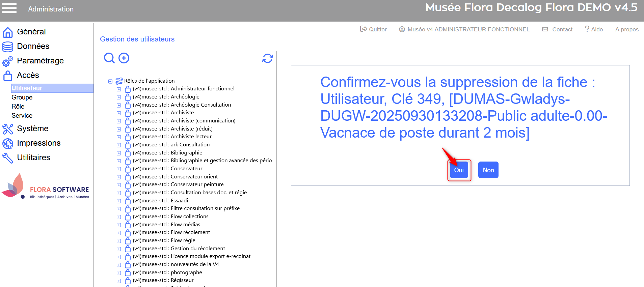
Task: Refresh the user tree list
Action: pos(267,58)
